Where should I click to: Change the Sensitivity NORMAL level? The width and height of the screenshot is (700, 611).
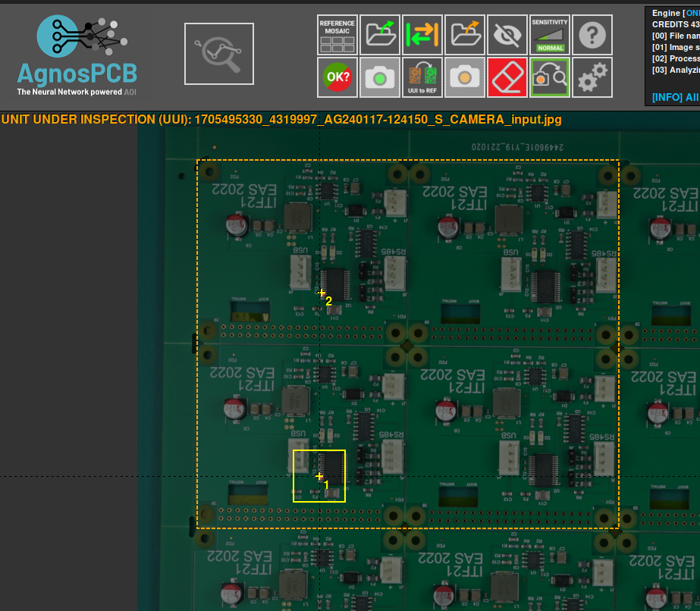pyautogui.click(x=550, y=35)
